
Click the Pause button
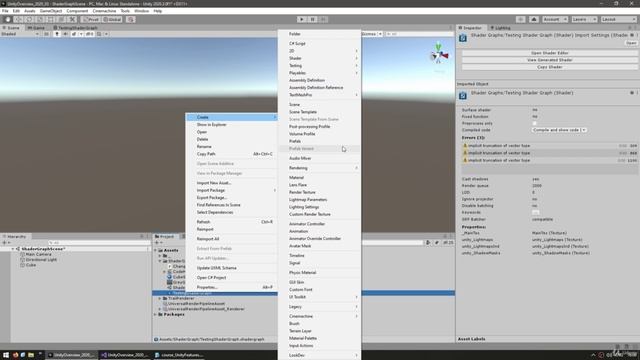point(313,19)
